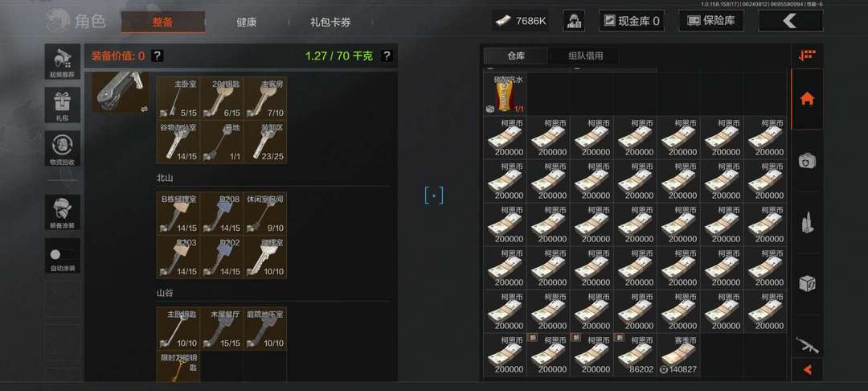Viewport: 868px width, 391px height.
Task: Open the 物资回收 recycle icon
Action: (x=62, y=148)
